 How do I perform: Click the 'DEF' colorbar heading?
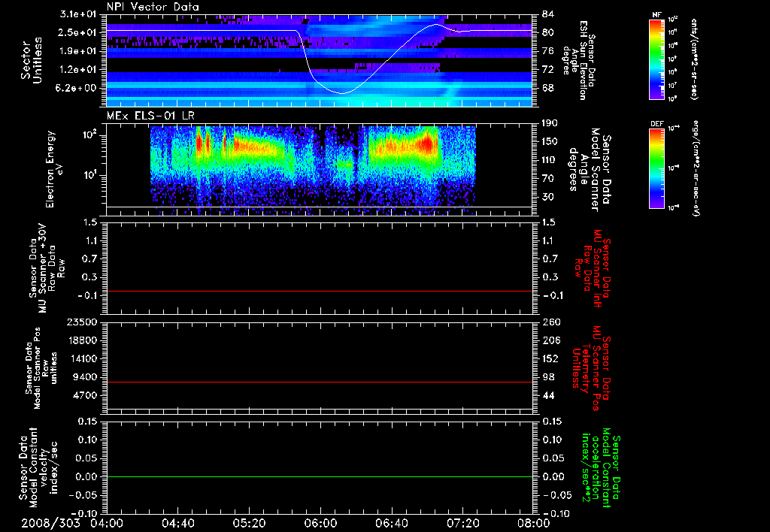[657, 124]
